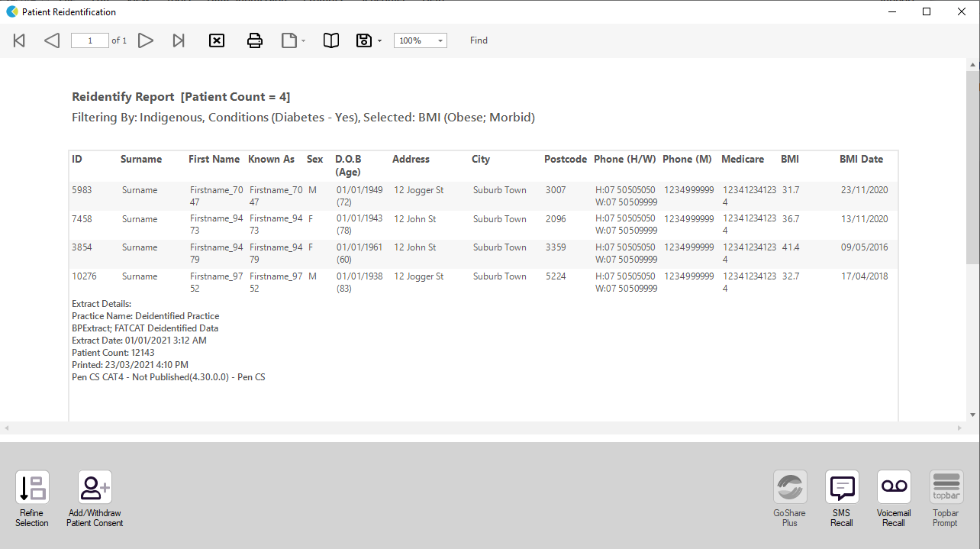Open Add/Withdraw Patient Consent
The image size is (980, 549).
tap(95, 499)
